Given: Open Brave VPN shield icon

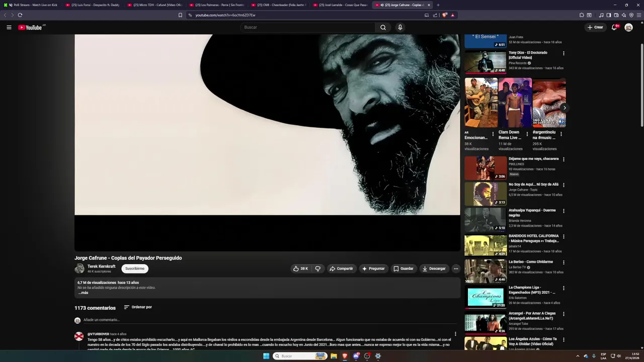Looking at the screenshot, I should 631,15.
